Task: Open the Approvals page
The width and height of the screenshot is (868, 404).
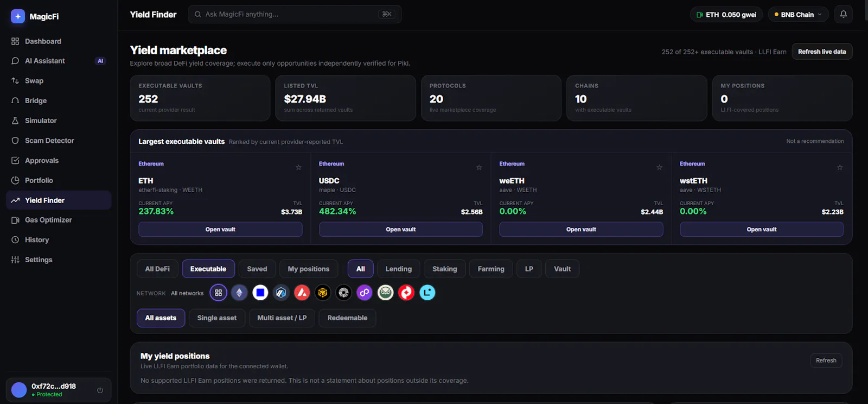Action: 59,160
